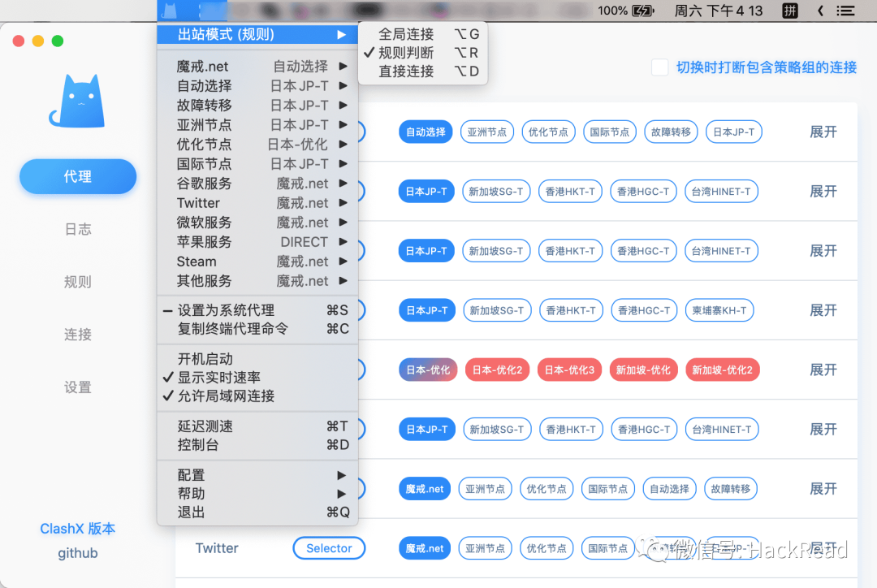
Task: Select the 新加坡-优化2 red node chip
Action: pyautogui.click(x=722, y=370)
